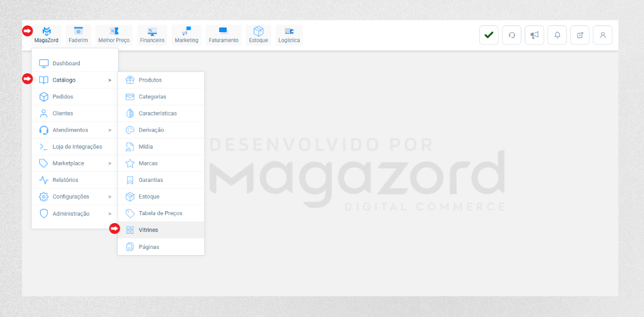Choose Produtos from the Catálogo submenu
This screenshot has height=317, width=644.
click(161, 80)
